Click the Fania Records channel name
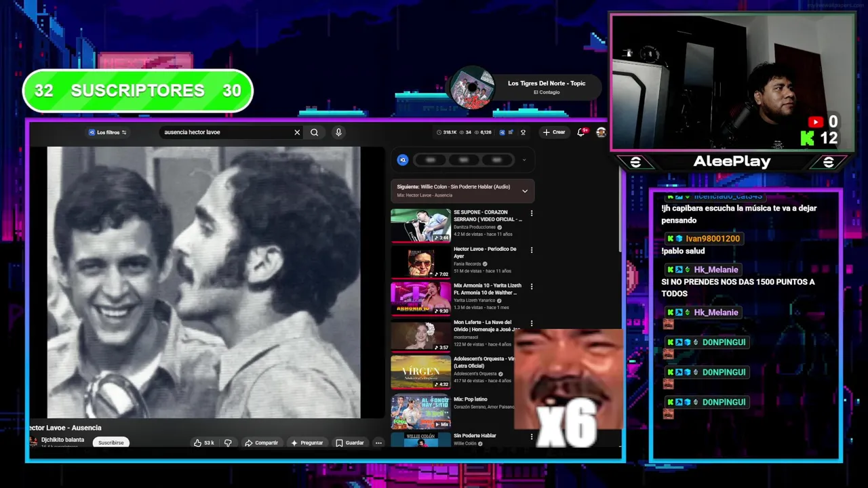Screen dimensions: 868x488 tap(467, 264)
